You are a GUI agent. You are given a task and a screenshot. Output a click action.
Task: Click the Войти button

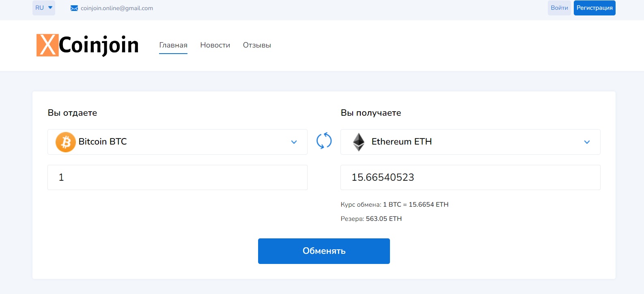(x=559, y=8)
